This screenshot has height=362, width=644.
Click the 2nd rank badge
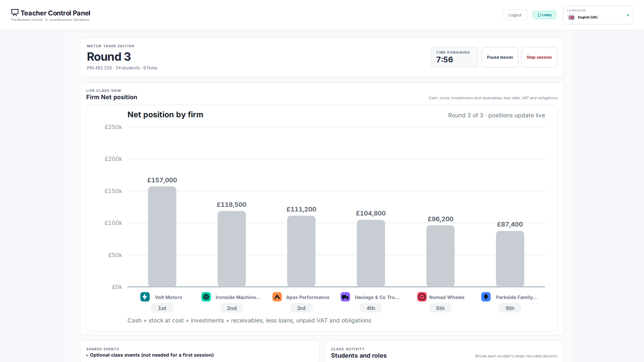click(232, 308)
